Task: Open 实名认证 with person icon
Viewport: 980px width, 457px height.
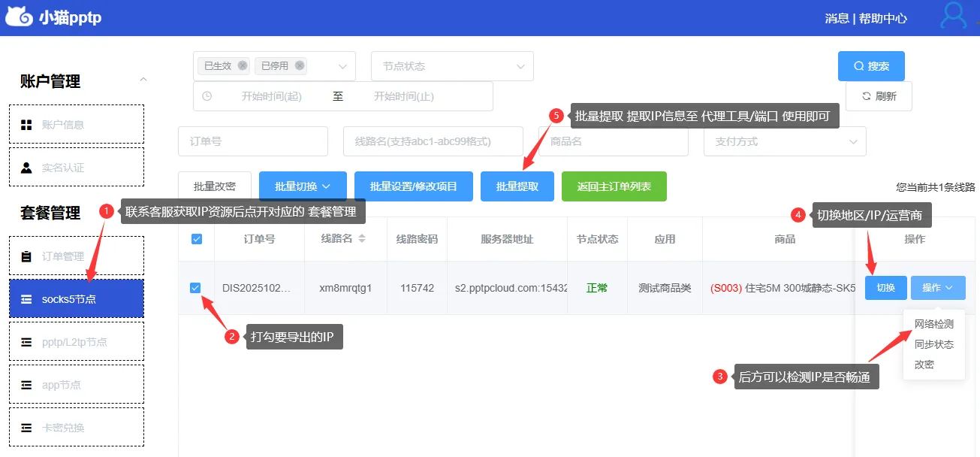Action: coord(76,167)
